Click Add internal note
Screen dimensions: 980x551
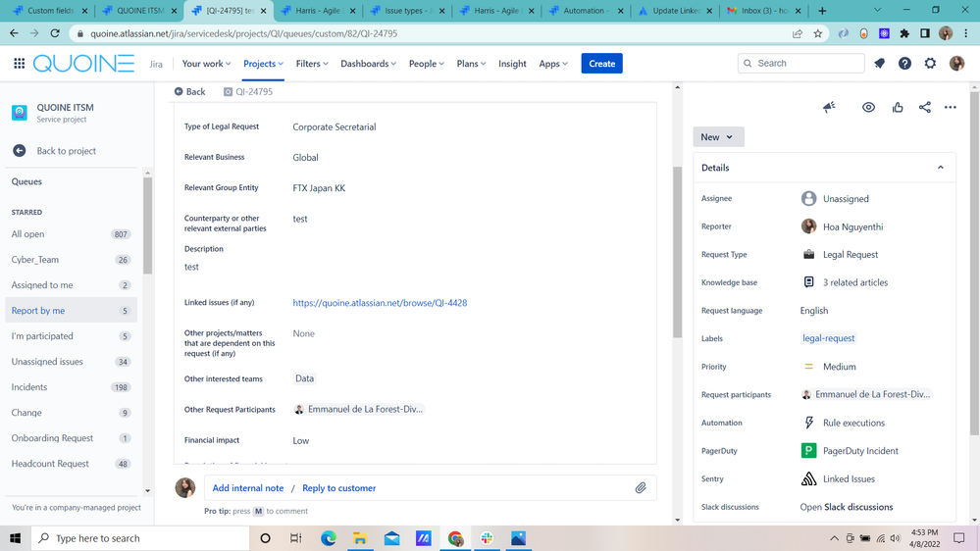(247, 488)
